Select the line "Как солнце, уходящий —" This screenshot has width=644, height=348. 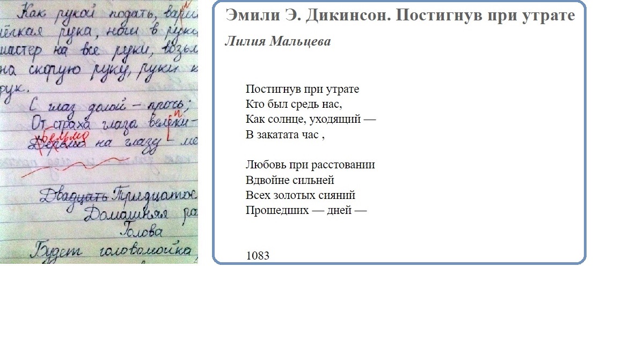tap(311, 119)
